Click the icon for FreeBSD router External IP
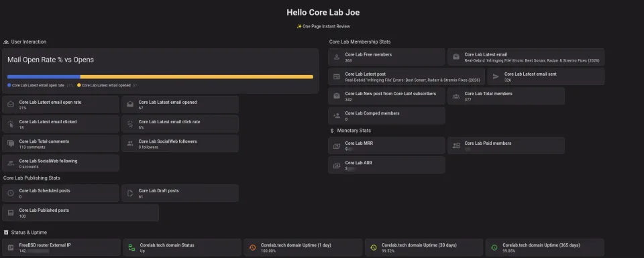The image size is (644, 258). point(11,247)
